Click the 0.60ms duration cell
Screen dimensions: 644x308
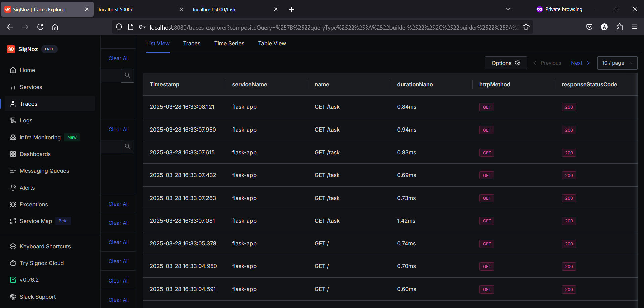pyautogui.click(x=406, y=289)
